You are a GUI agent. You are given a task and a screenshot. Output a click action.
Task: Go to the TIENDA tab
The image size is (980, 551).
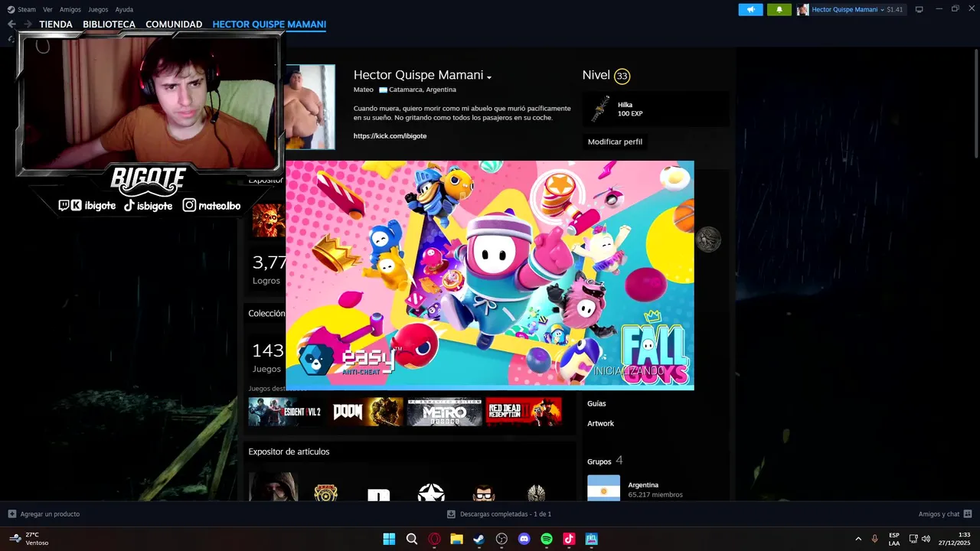56,24
